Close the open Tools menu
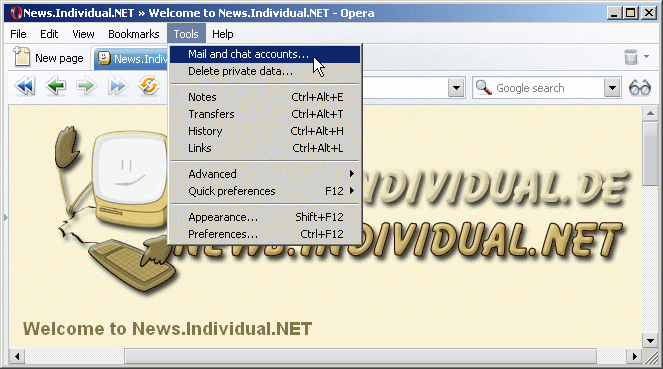 pyautogui.click(x=186, y=34)
